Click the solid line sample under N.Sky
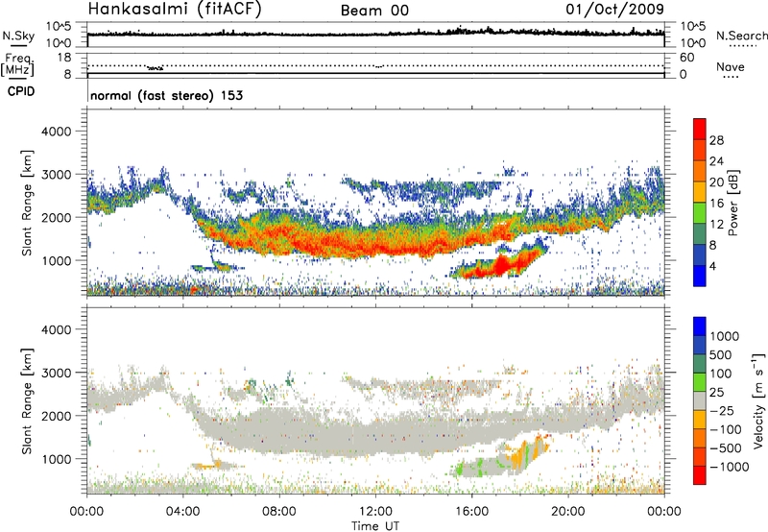 pos(18,46)
